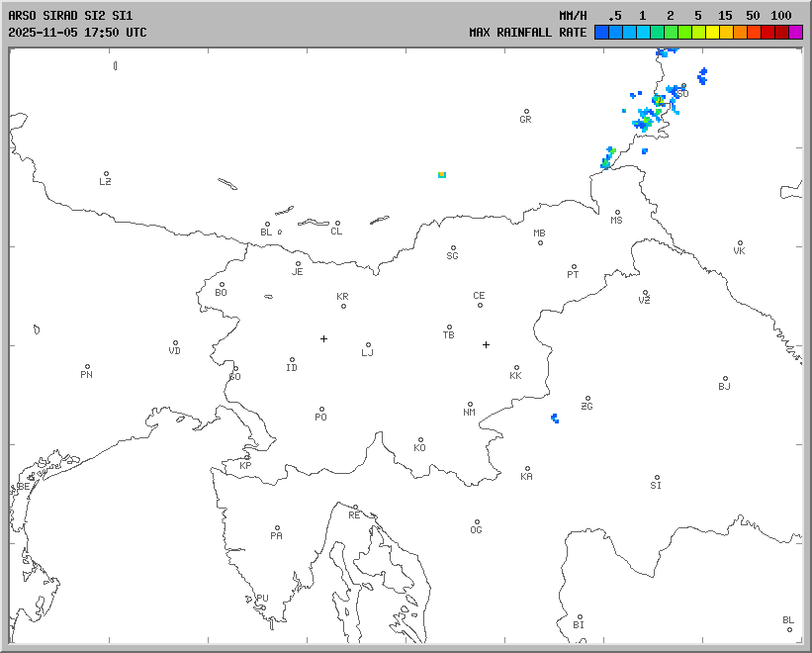812x653 pixels.
Task: Click the MM/H units label
Action: tap(573, 16)
